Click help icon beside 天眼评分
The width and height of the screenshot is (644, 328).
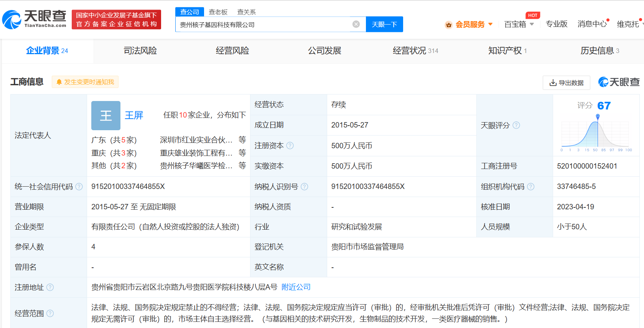516,125
